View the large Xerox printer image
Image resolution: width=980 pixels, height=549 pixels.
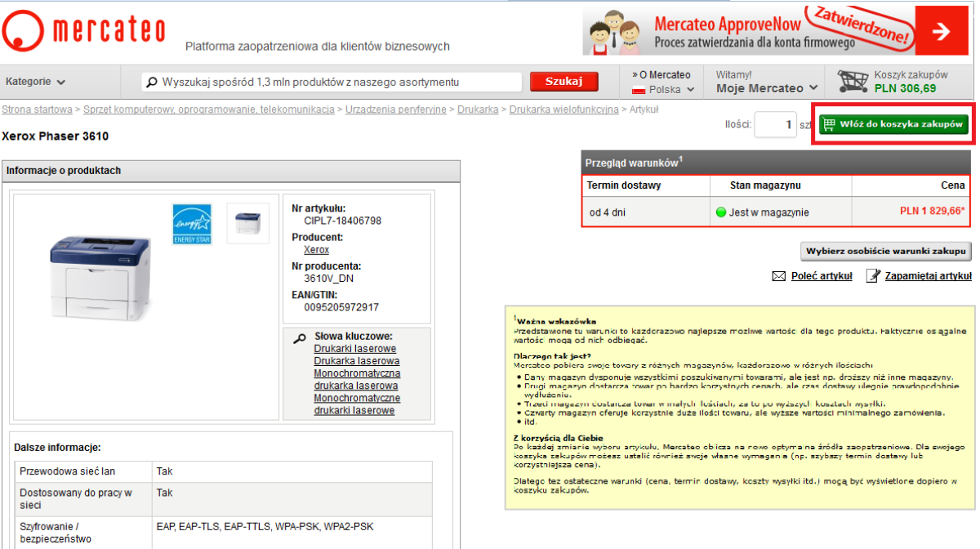[x=100, y=278]
